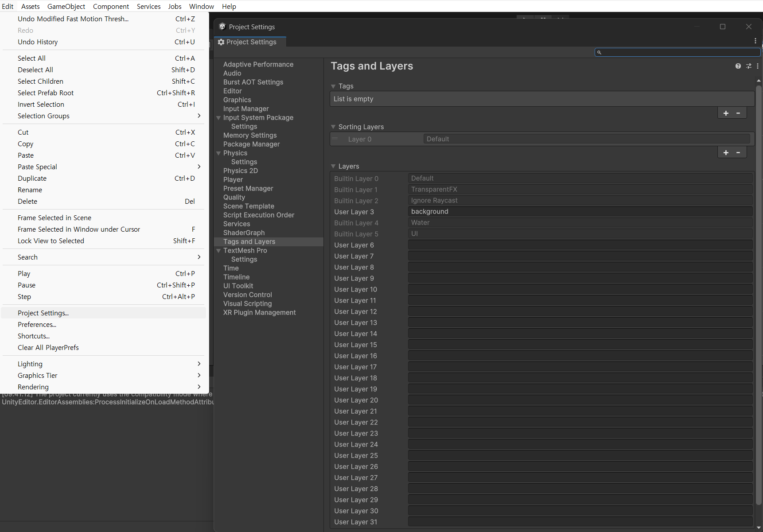Choose Clear All PlayerPrefs
The height and width of the screenshot is (532, 763).
(104, 348)
